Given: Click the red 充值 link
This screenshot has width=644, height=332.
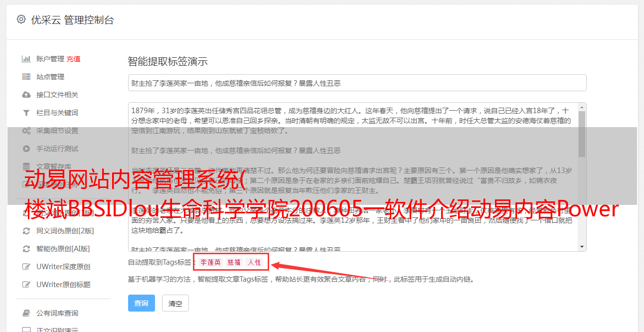Looking at the screenshot, I should tap(73, 59).
